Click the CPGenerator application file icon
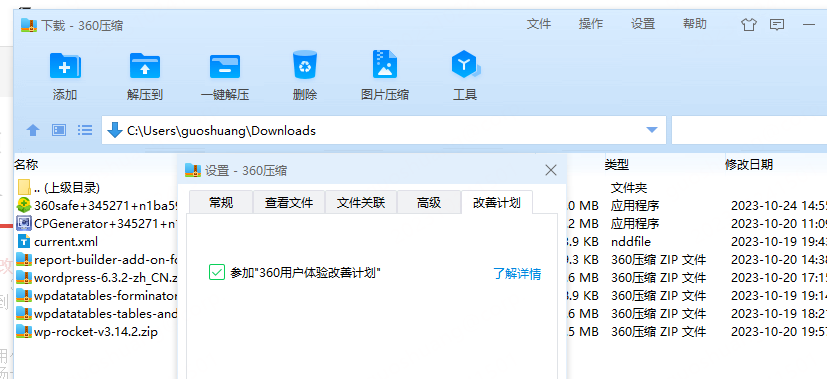Image resolution: width=827 pixels, height=379 pixels. pos(24,223)
